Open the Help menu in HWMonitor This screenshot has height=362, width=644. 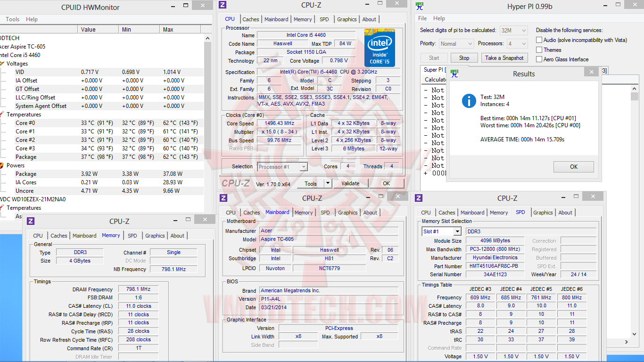[x=32, y=19]
